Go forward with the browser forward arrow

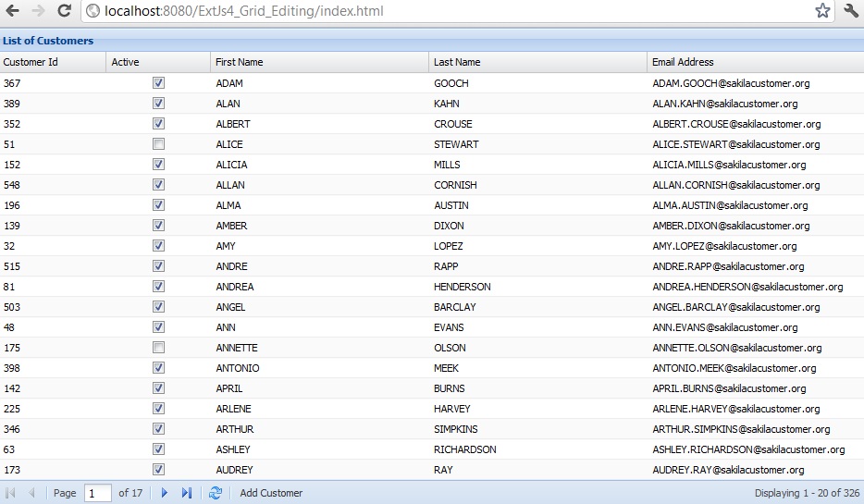click(x=38, y=10)
